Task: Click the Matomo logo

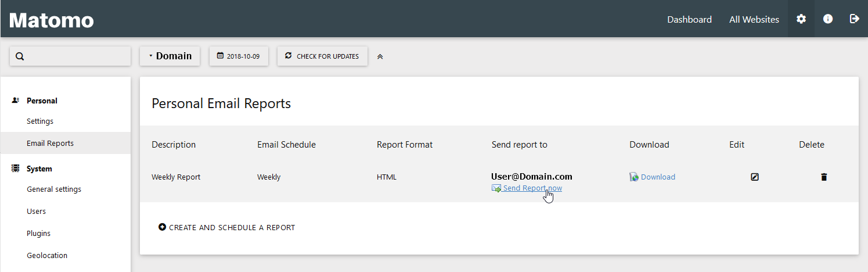Action: 51,20
